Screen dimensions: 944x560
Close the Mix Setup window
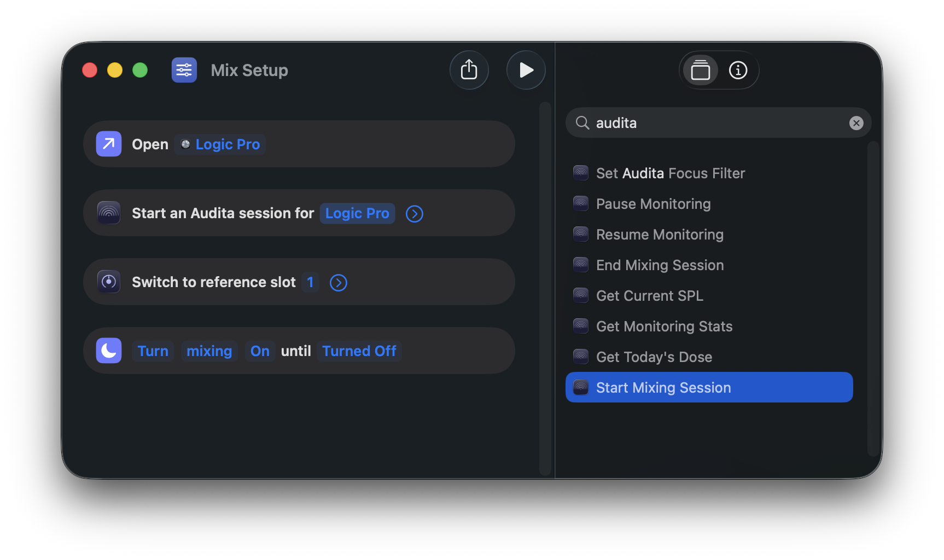click(90, 70)
